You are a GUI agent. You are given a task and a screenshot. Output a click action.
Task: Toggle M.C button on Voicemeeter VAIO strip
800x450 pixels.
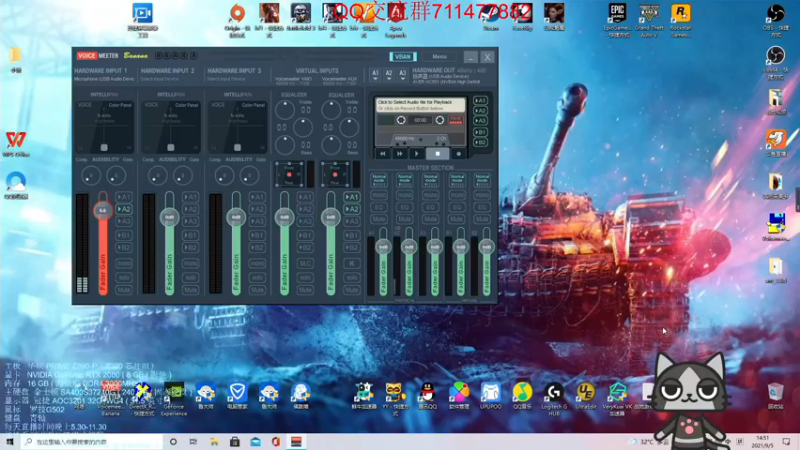click(305, 263)
